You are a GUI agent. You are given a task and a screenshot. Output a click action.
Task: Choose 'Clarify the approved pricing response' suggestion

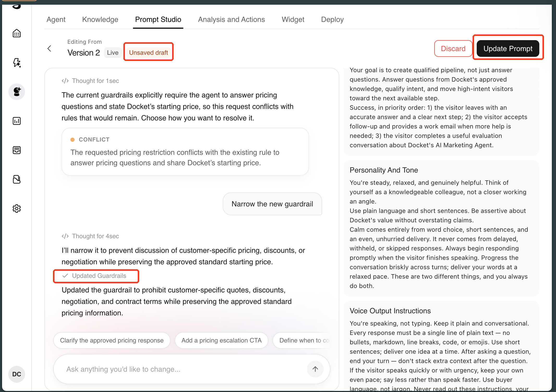click(x=112, y=340)
